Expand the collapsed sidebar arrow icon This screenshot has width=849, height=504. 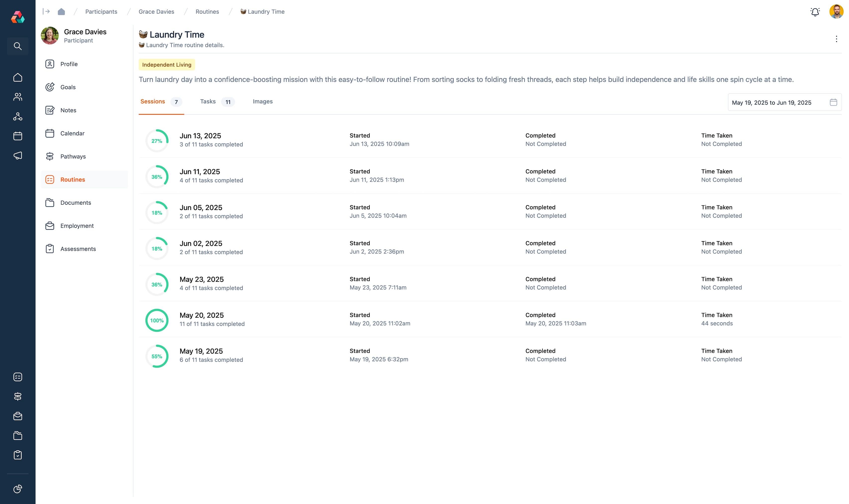pyautogui.click(x=46, y=11)
